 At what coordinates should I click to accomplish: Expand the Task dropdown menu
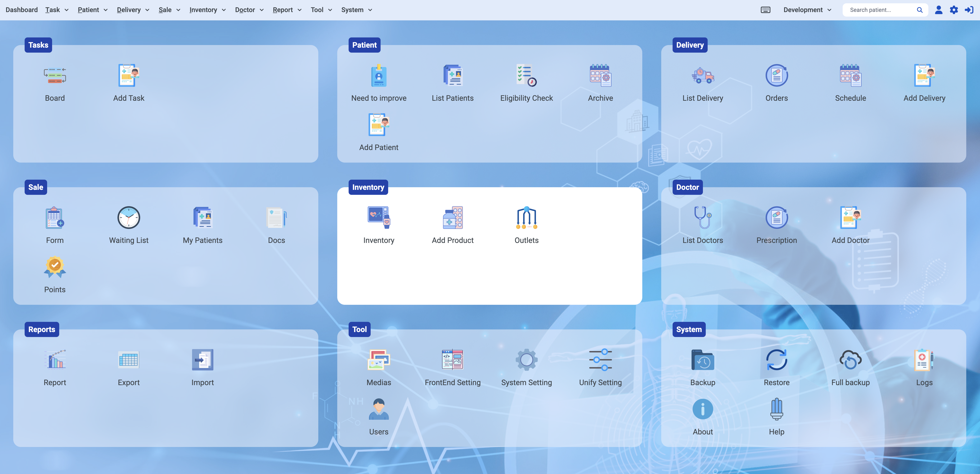[57, 10]
